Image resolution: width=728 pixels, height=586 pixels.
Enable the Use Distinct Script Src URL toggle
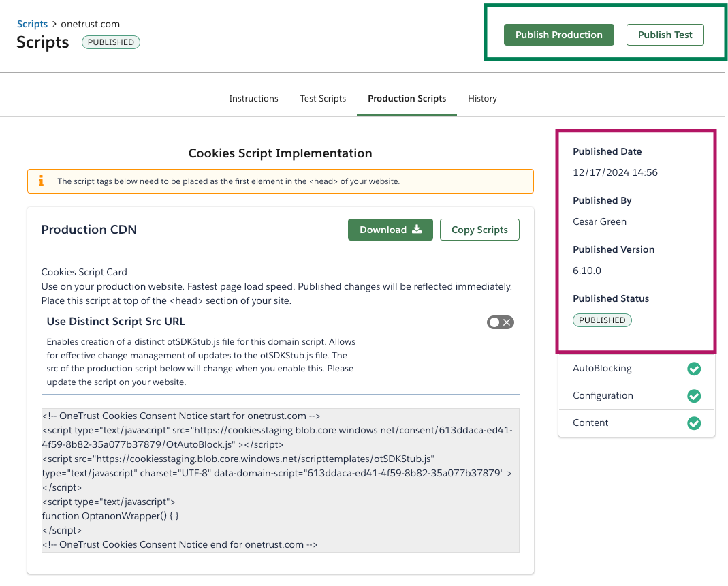[x=500, y=322]
